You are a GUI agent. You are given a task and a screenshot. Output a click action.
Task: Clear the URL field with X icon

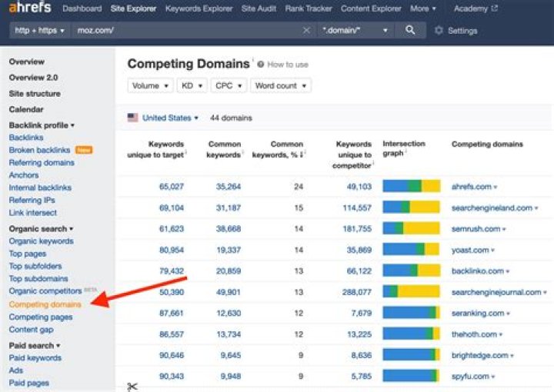coord(306,31)
